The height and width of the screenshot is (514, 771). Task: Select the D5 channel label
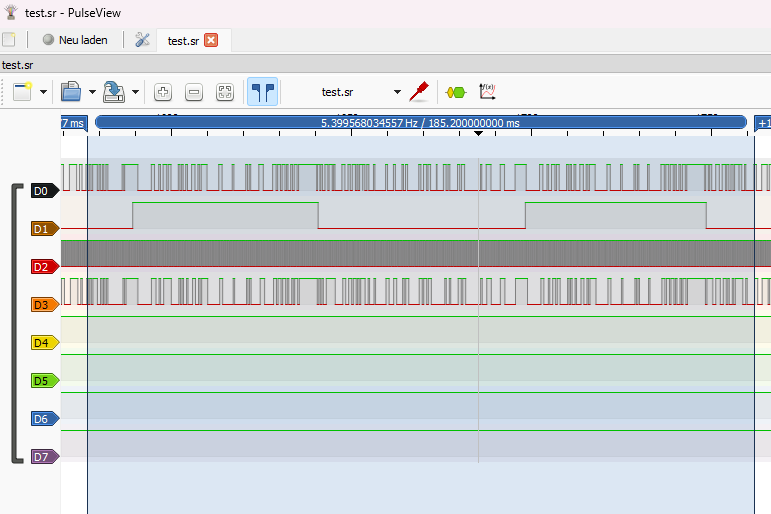(x=45, y=381)
